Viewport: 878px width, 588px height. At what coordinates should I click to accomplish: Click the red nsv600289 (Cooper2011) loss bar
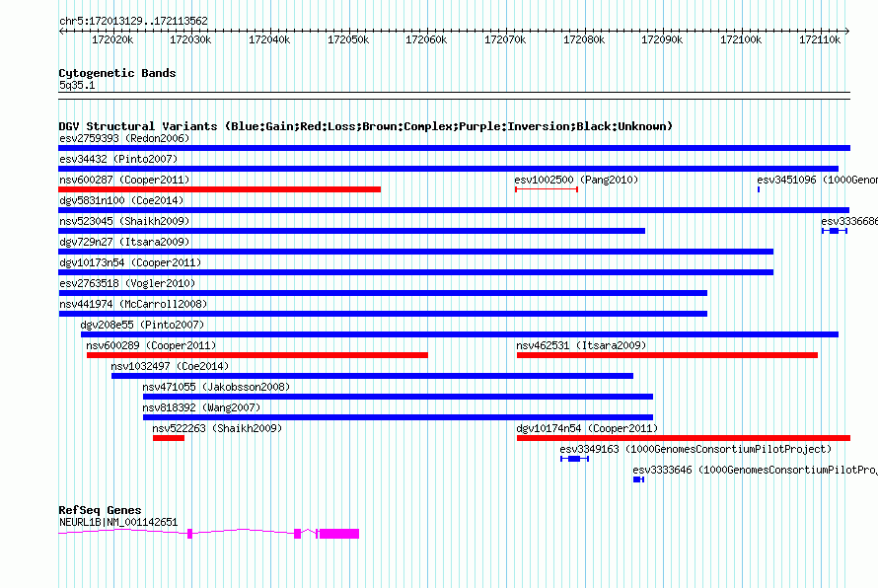click(x=257, y=355)
